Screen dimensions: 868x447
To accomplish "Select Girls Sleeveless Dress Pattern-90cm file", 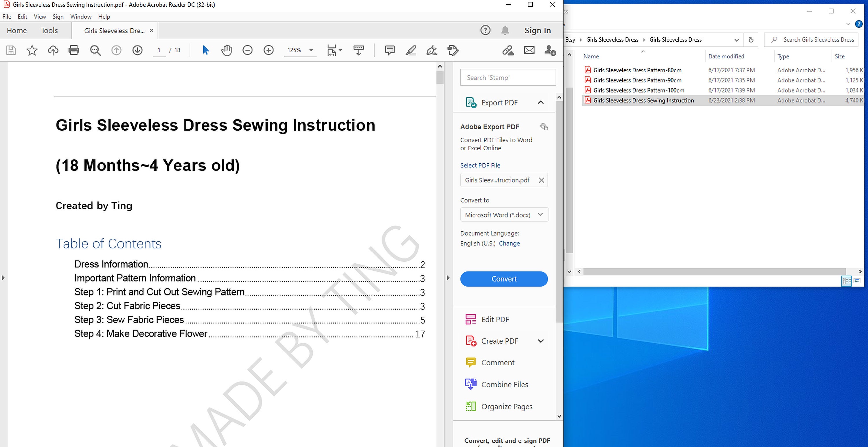I will tap(637, 80).
